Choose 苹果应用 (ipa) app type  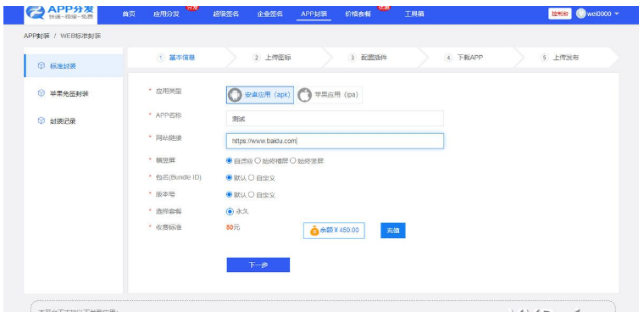pos(330,95)
